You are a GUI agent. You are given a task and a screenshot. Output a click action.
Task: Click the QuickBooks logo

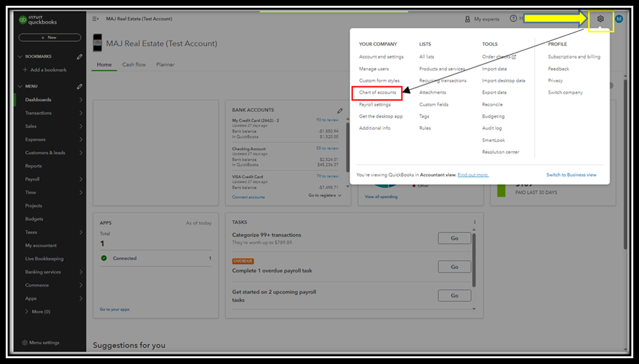click(38, 20)
